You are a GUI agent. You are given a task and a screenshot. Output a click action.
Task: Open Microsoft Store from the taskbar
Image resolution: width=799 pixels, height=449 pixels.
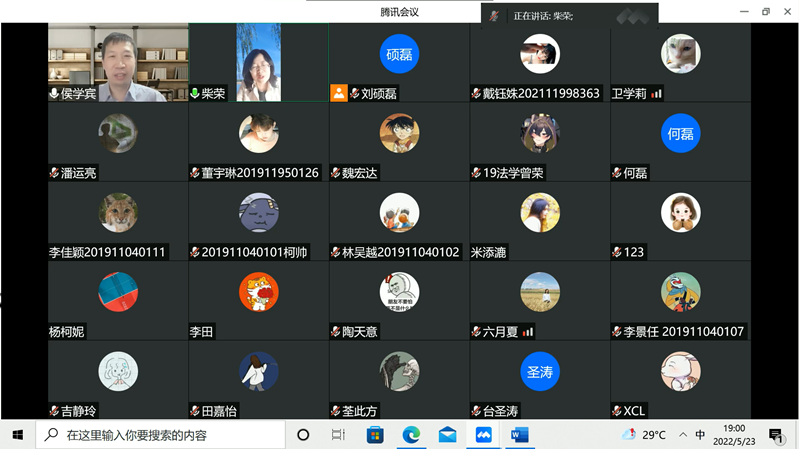coord(375,435)
